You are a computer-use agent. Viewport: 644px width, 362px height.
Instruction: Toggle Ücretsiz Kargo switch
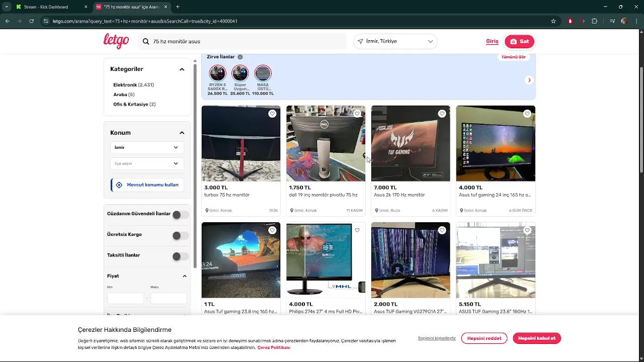tap(180, 235)
